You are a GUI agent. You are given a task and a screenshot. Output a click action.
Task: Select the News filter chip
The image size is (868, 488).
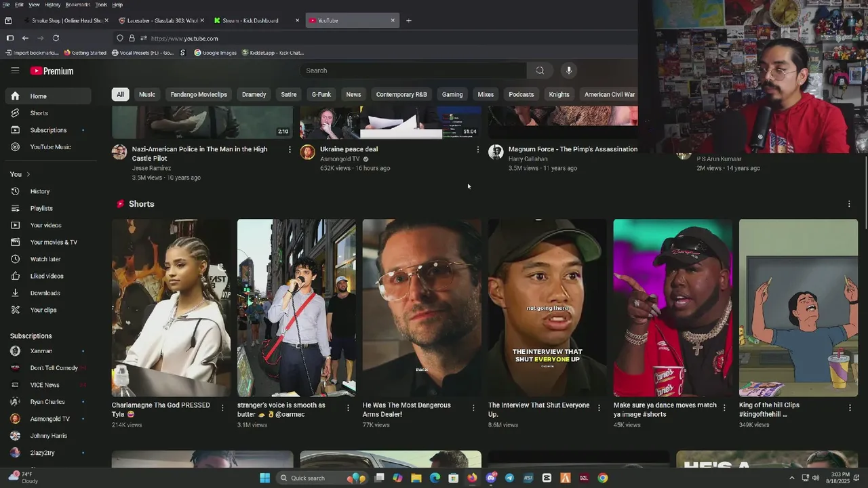coord(354,94)
